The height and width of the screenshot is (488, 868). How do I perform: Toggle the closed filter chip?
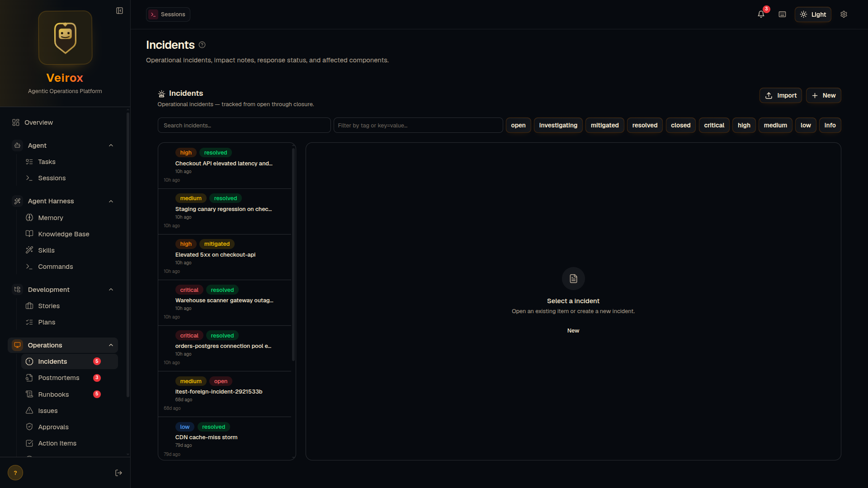click(680, 125)
